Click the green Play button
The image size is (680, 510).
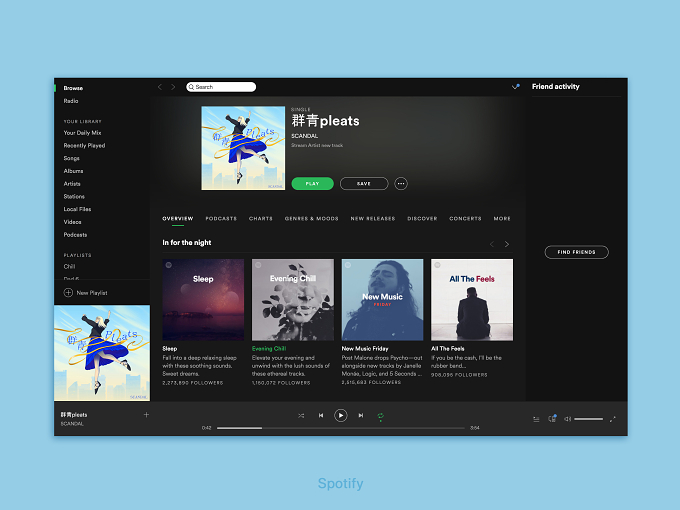(313, 183)
